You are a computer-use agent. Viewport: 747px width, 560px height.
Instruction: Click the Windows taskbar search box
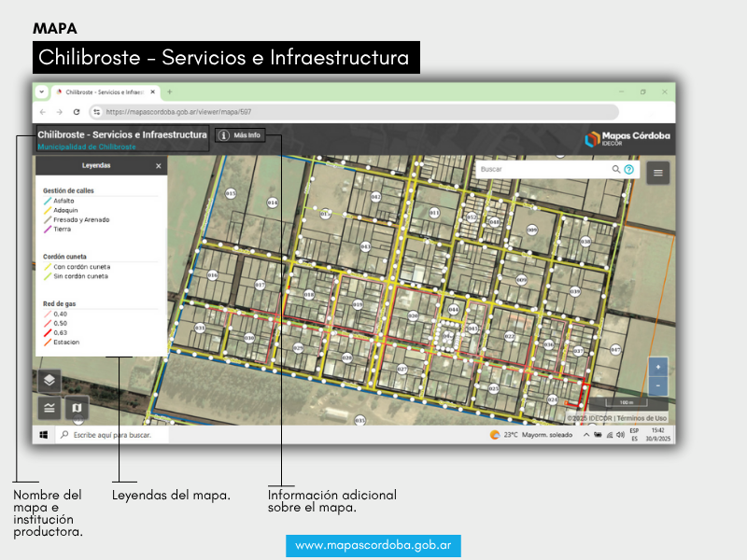coord(112,435)
